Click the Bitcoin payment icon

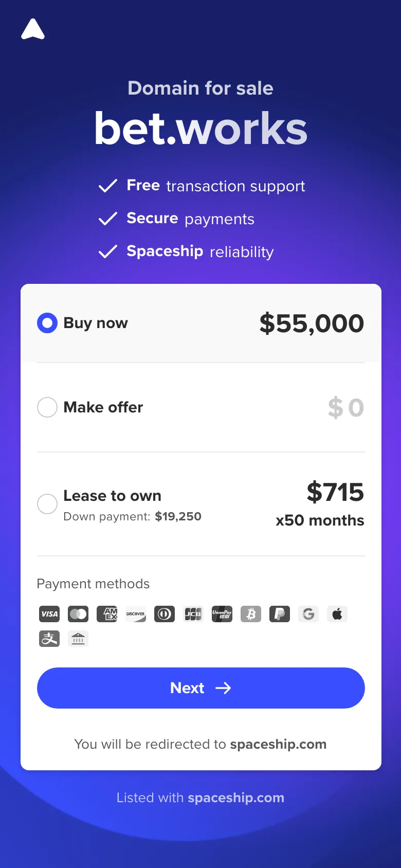point(251,614)
